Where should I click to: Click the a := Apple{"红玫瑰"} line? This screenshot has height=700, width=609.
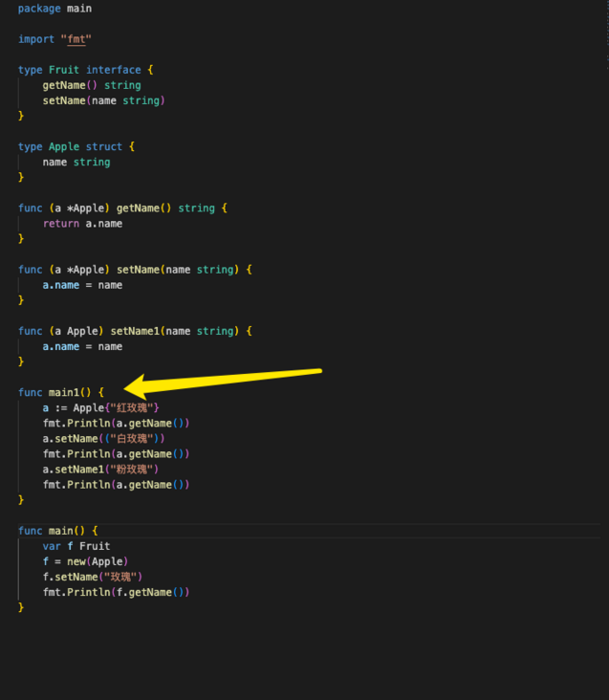click(x=100, y=408)
